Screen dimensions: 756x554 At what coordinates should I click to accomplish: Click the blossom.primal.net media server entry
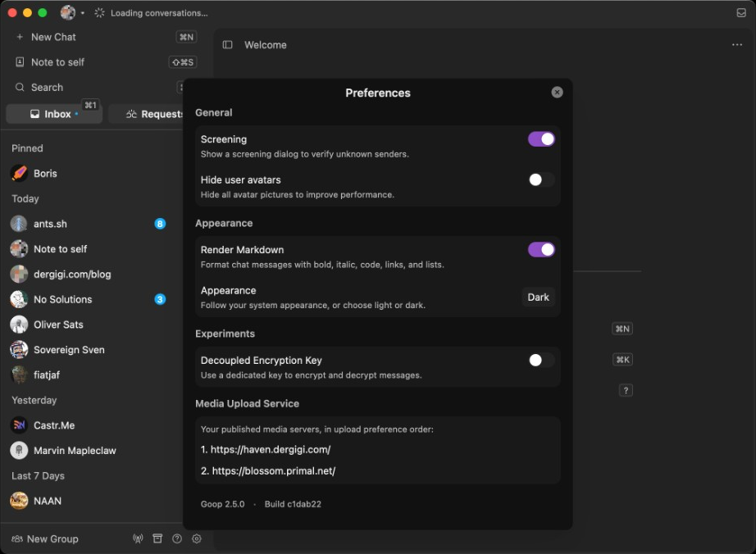(x=268, y=470)
